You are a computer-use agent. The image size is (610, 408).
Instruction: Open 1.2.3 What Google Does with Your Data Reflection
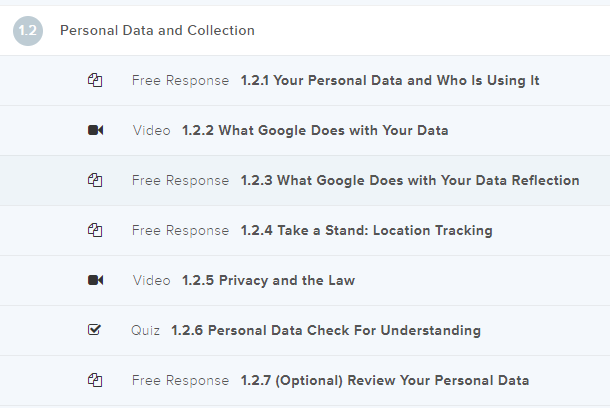click(x=410, y=180)
